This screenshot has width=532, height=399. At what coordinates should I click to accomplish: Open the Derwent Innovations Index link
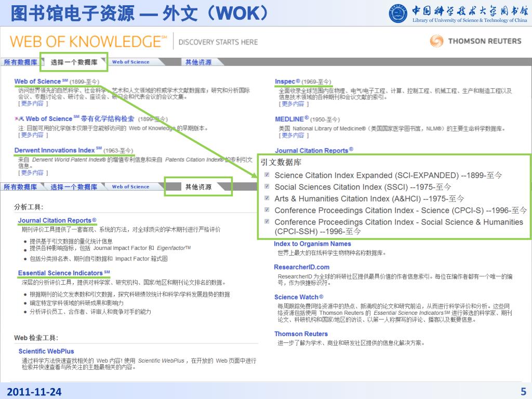pos(58,150)
